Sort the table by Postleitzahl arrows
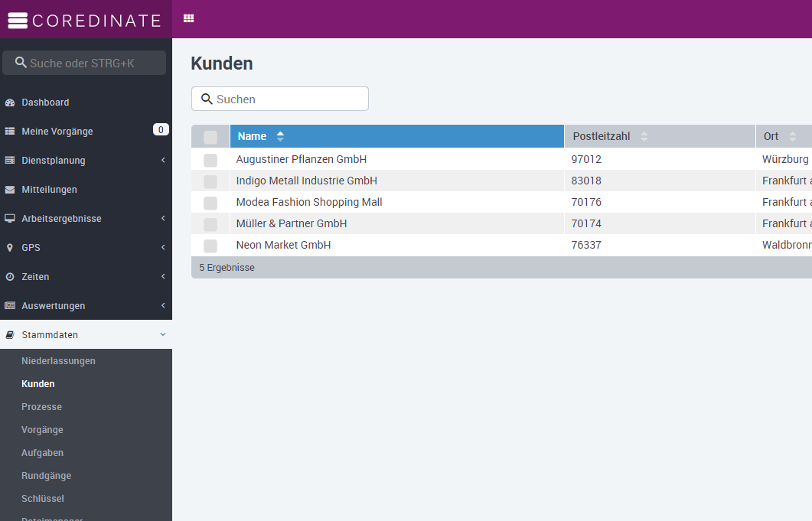This screenshot has width=812, height=521. point(644,137)
